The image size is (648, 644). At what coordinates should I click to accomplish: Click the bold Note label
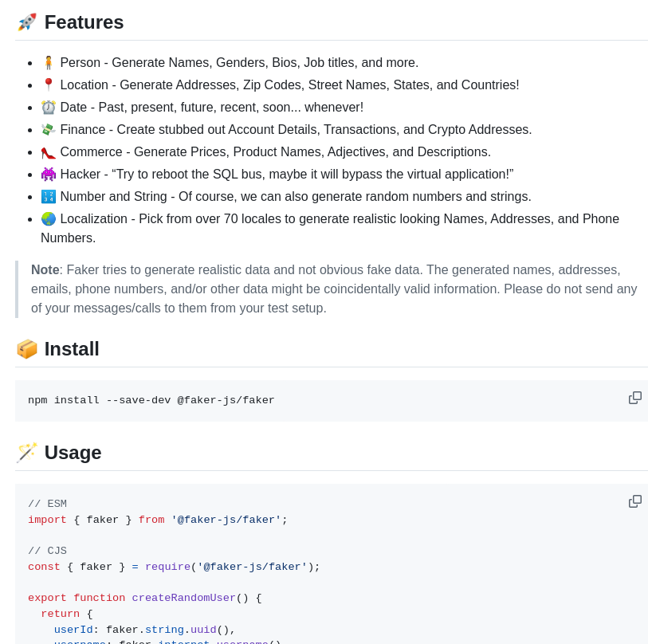(x=45, y=270)
